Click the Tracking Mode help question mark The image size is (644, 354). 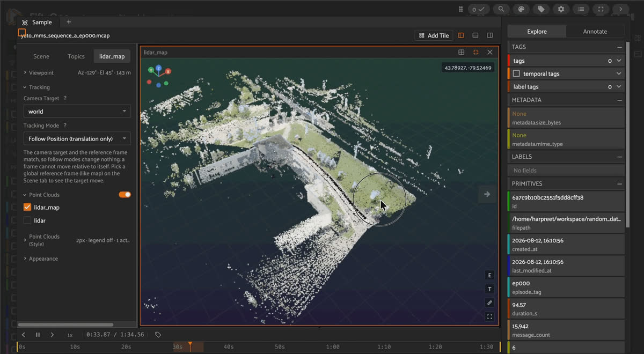(65, 126)
